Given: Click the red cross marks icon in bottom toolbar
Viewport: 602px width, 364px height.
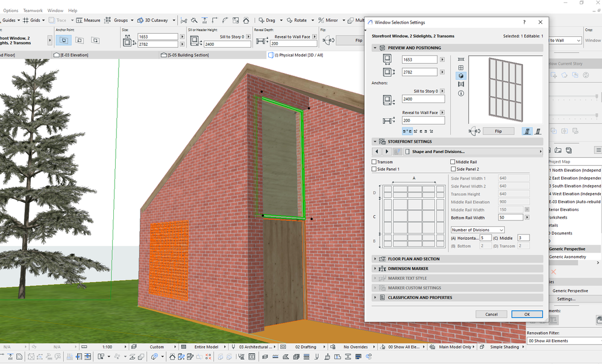Looking at the screenshot, I should [x=208, y=357].
